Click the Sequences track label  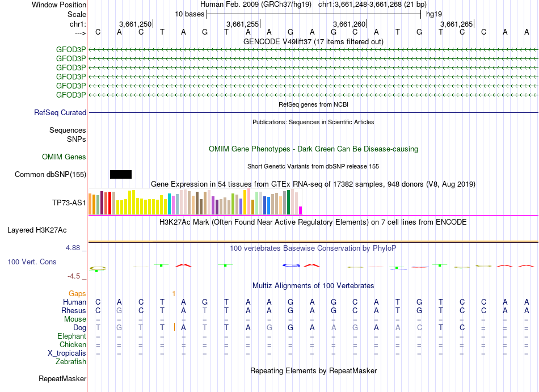point(68,130)
